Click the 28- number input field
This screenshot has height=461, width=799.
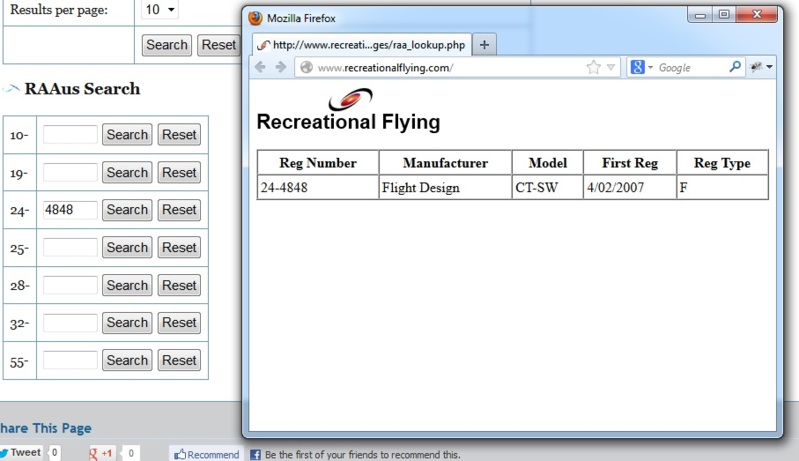coord(70,285)
